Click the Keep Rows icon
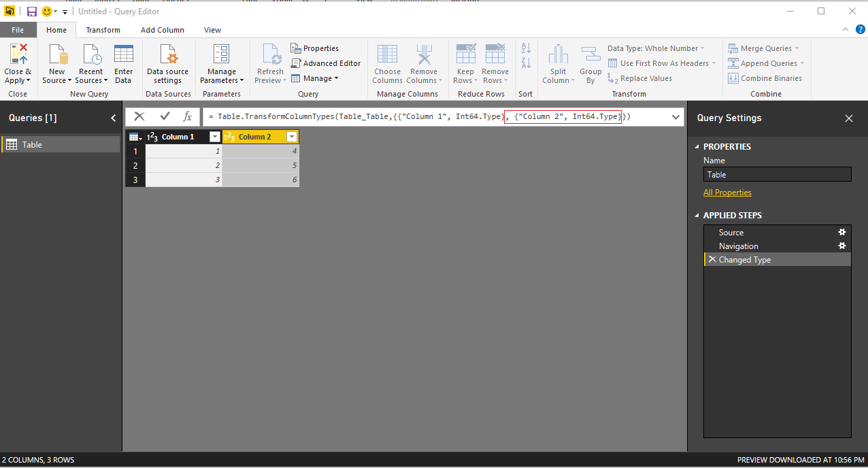This screenshot has height=468, width=868. pos(465,54)
